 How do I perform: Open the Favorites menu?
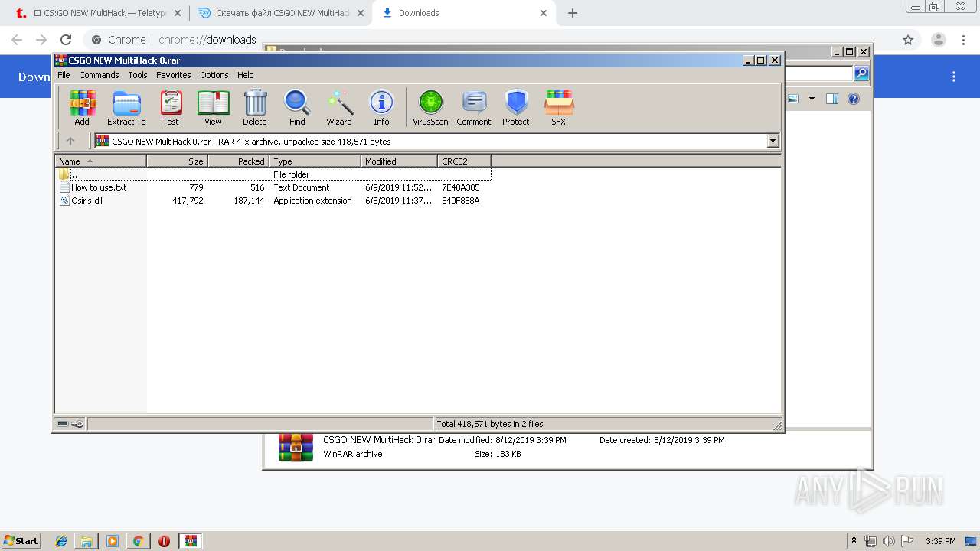[174, 75]
